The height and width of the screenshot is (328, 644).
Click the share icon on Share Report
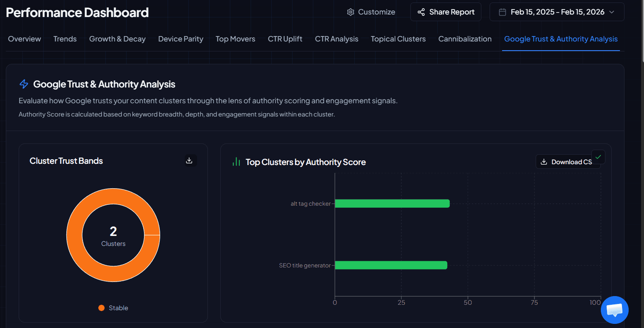coord(421,12)
